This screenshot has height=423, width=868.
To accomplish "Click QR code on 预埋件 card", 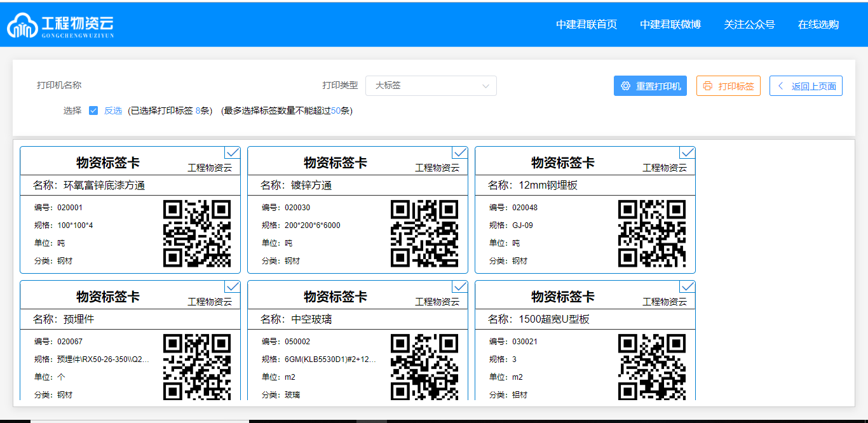I will tap(197, 366).
